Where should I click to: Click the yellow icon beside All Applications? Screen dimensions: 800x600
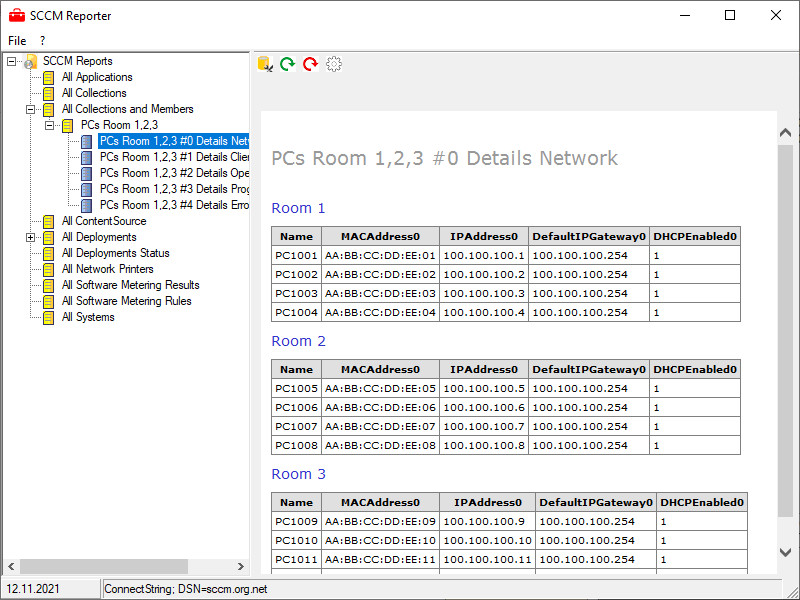coord(48,78)
